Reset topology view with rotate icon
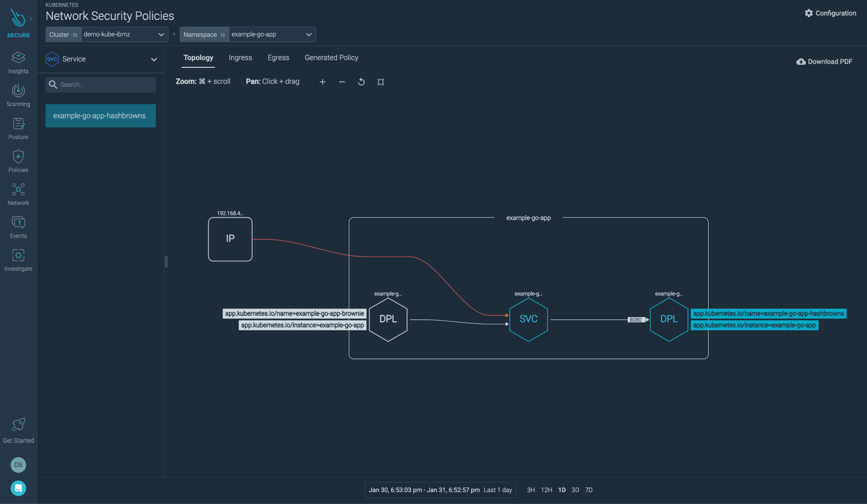The height and width of the screenshot is (504, 867). point(361,82)
